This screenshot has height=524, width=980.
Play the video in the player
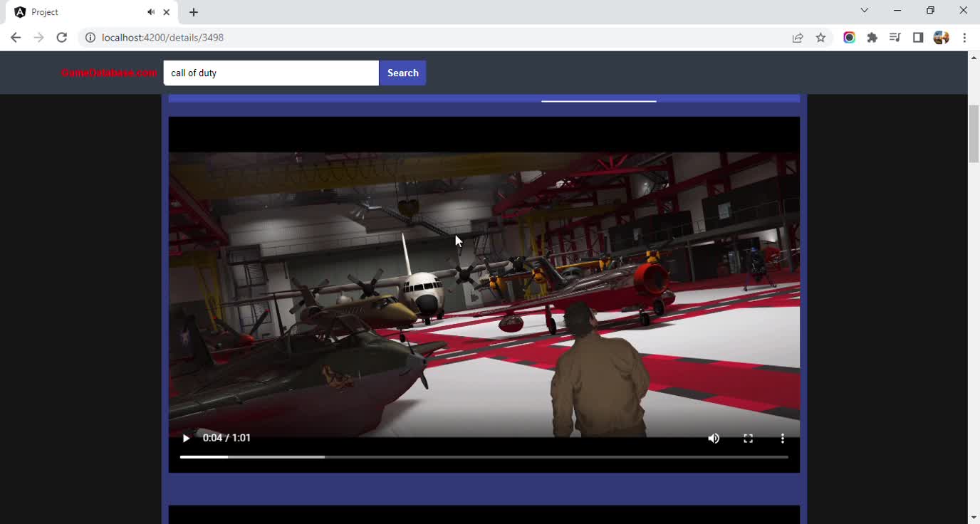[x=186, y=438]
